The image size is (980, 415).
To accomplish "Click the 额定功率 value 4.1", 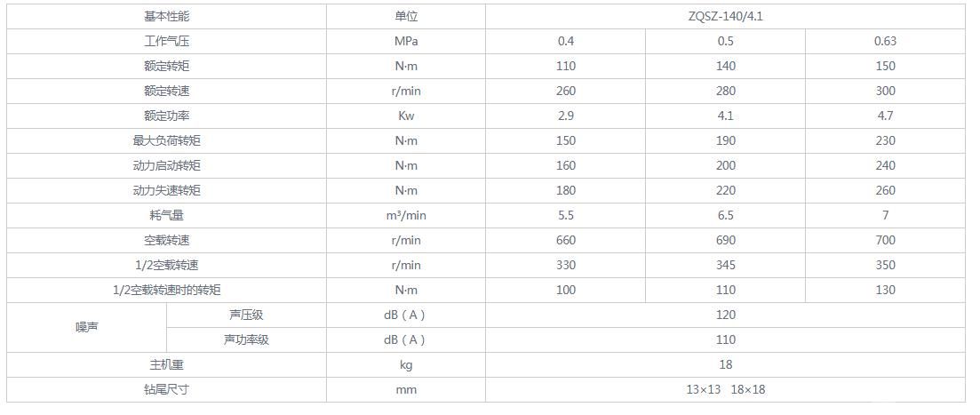I will point(725,116).
